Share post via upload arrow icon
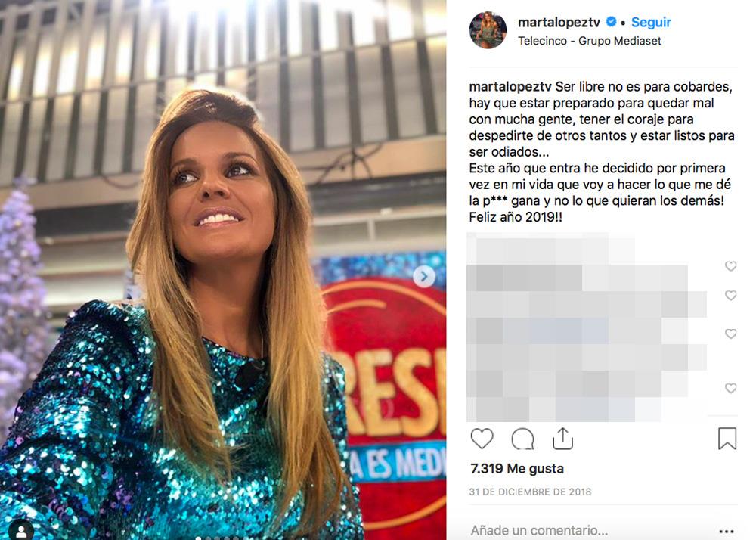Viewport: 756px width, 540px height. 562,438
